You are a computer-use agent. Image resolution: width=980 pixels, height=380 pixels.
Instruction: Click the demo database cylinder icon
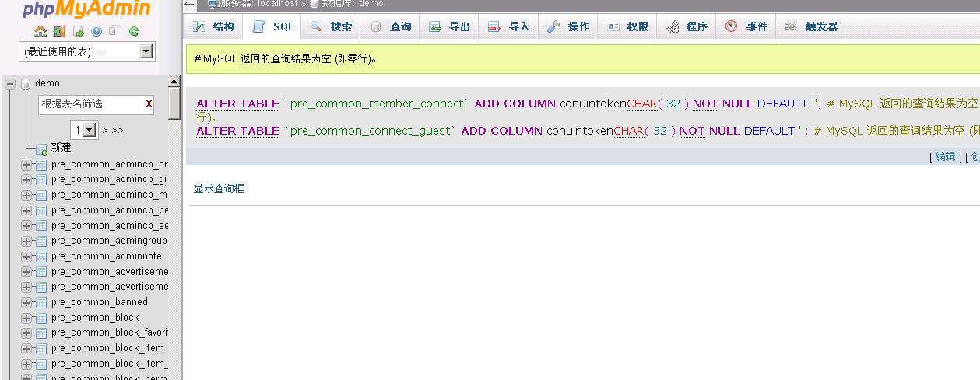click(26, 83)
